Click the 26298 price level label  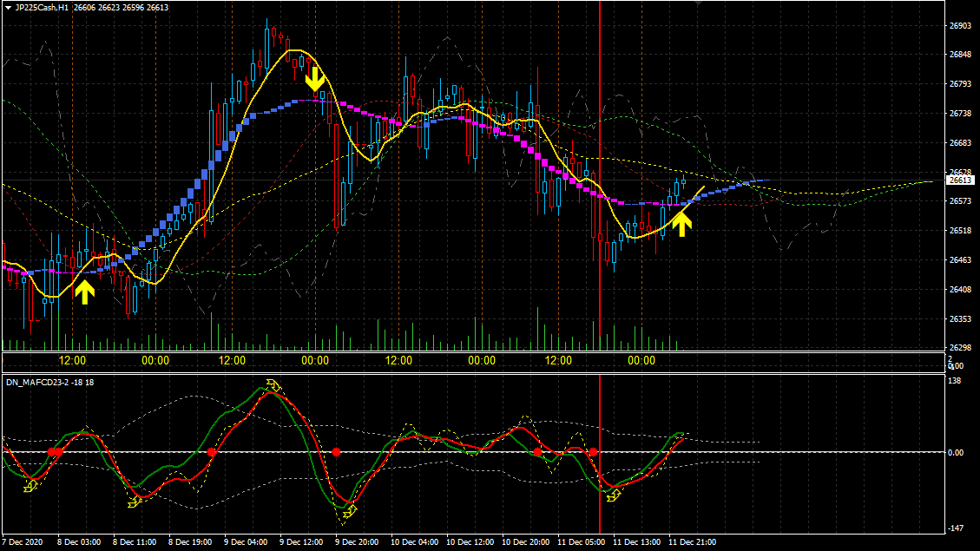pos(960,347)
